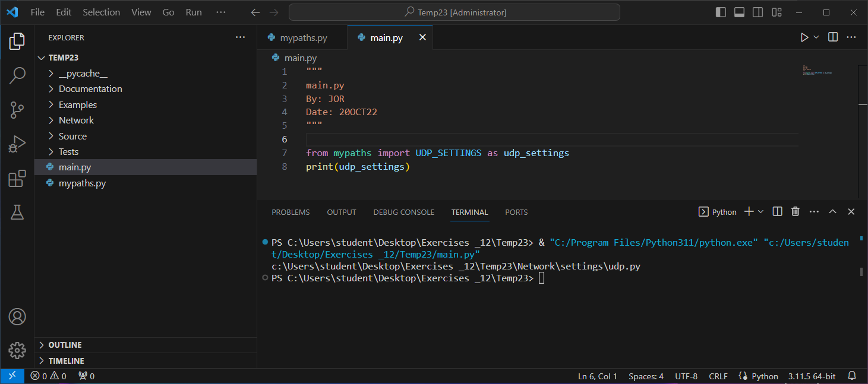Open the Testing flask icon
Screen dimensions: 868x384
(x=17, y=212)
